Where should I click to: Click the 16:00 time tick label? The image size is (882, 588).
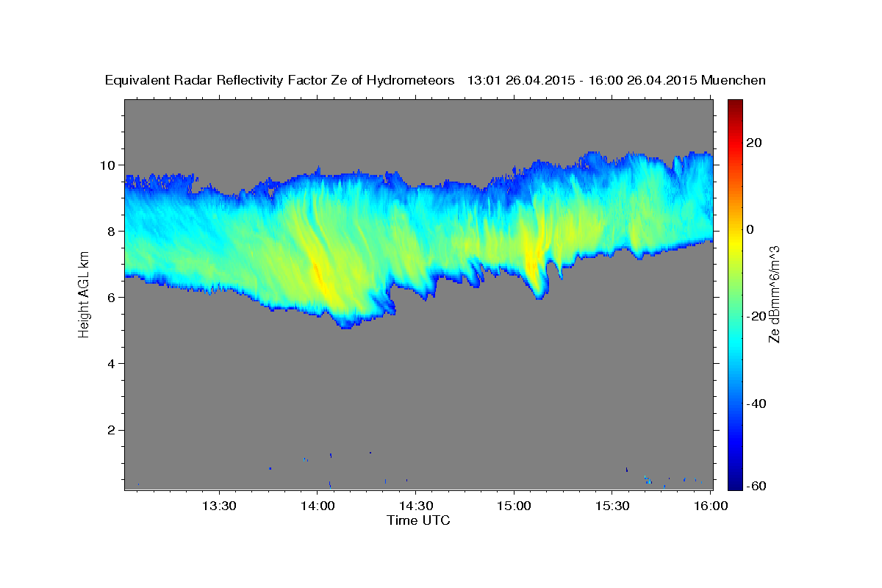pyautogui.click(x=710, y=506)
